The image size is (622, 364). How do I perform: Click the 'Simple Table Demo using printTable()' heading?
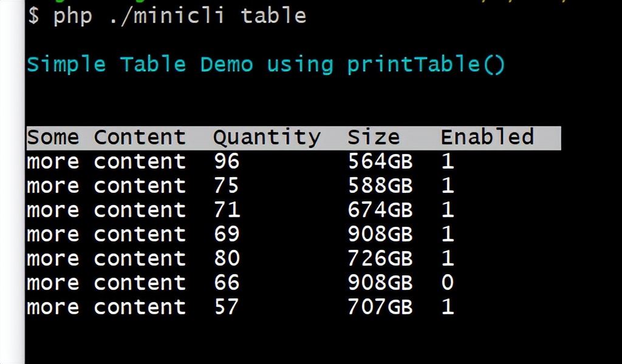[266, 64]
